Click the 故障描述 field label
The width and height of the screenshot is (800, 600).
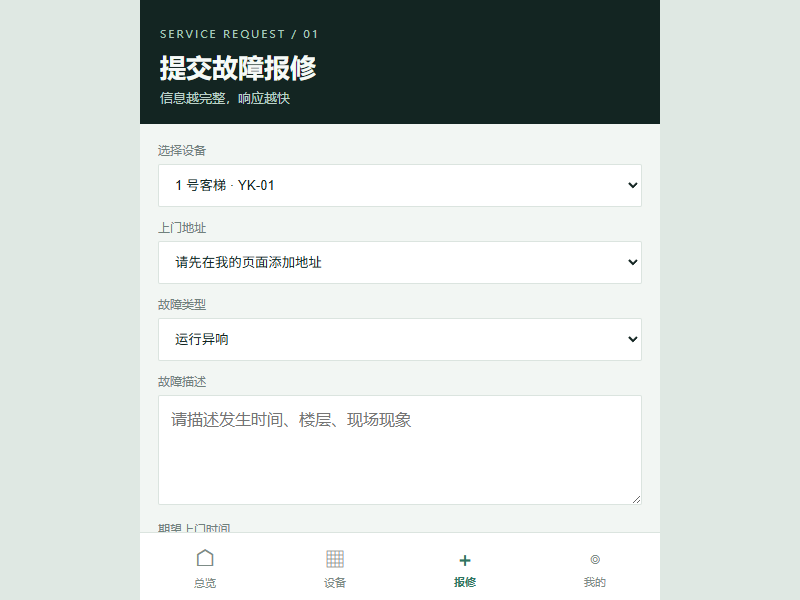coord(182,382)
